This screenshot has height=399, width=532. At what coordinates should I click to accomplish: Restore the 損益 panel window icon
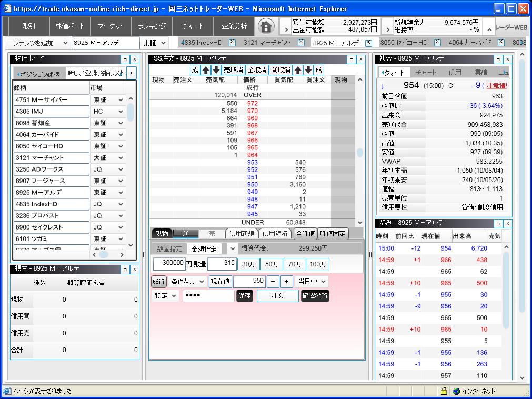tap(125, 269)
